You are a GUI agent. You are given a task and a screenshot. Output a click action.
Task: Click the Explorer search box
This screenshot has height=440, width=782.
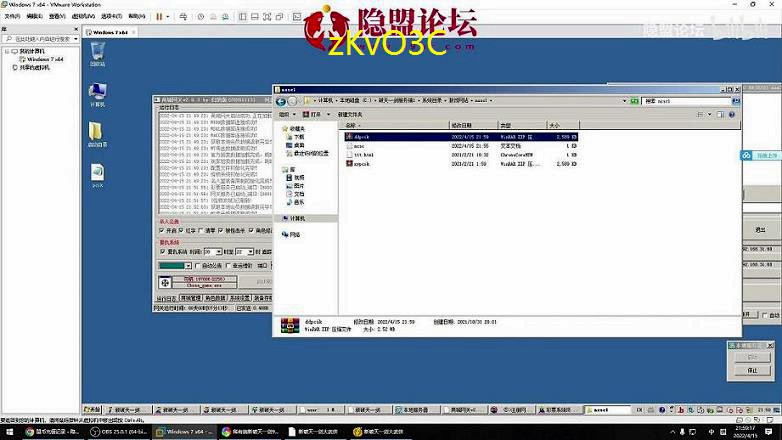[x=686, y=101]
